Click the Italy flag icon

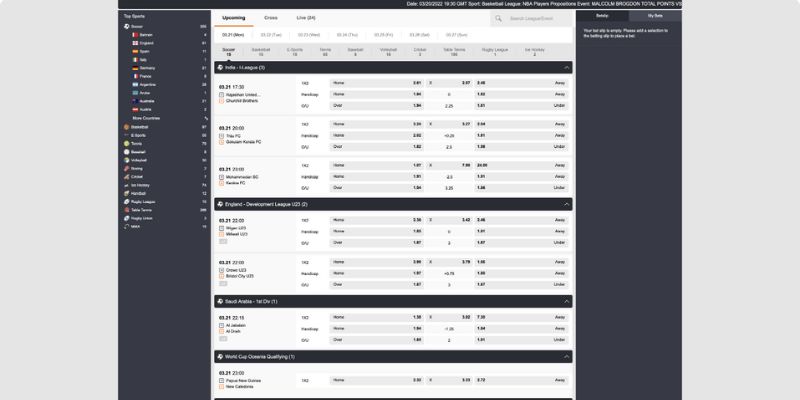[135, 60]
